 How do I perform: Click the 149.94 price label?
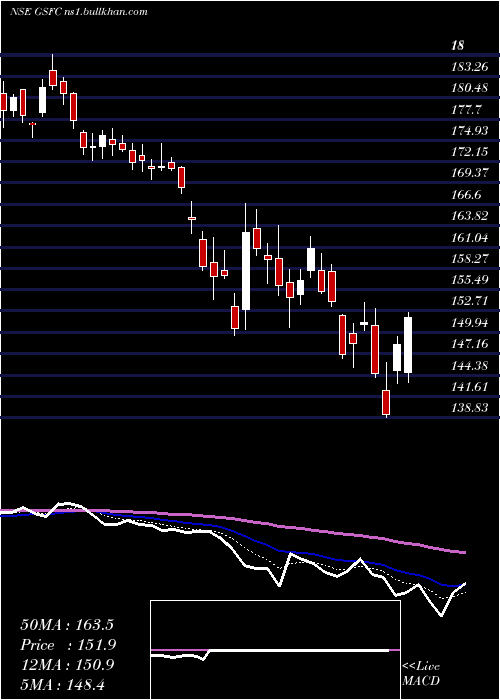[470, 322]
